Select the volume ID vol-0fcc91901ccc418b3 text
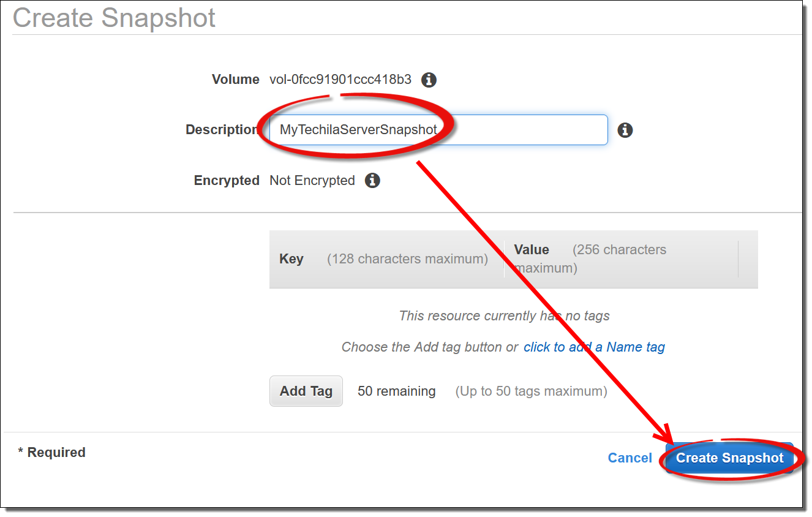Screen dimensions: 812x517 click(340, 80)
